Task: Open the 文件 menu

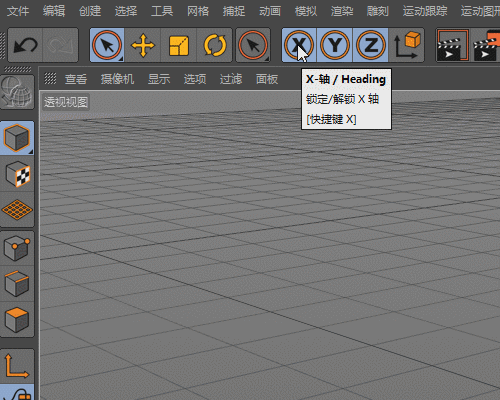Action: click(x=18, y=11)
